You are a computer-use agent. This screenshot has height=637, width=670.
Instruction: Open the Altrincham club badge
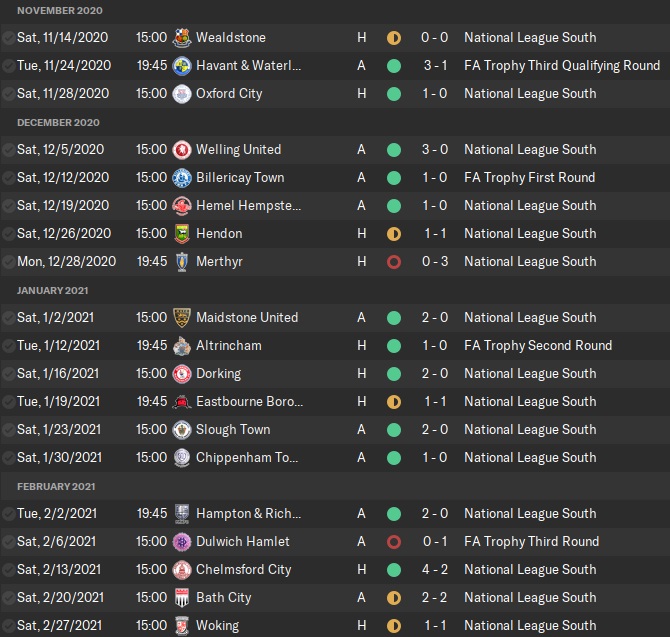point(182,346)
